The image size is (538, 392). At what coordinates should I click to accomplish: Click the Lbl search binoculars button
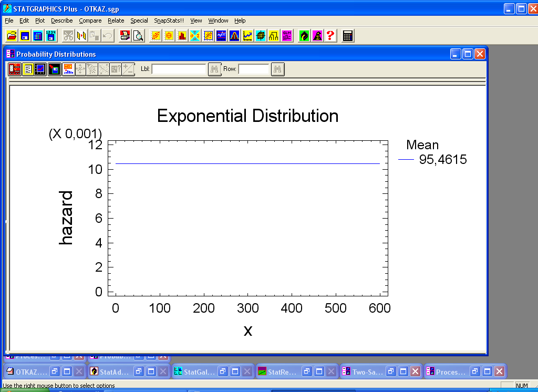(214, 69)
